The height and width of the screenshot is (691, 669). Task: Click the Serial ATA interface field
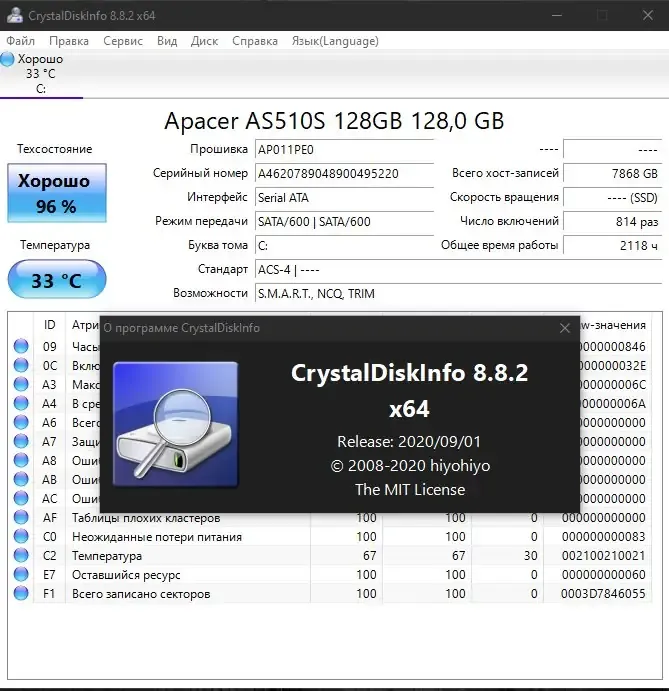coord(344,197)
